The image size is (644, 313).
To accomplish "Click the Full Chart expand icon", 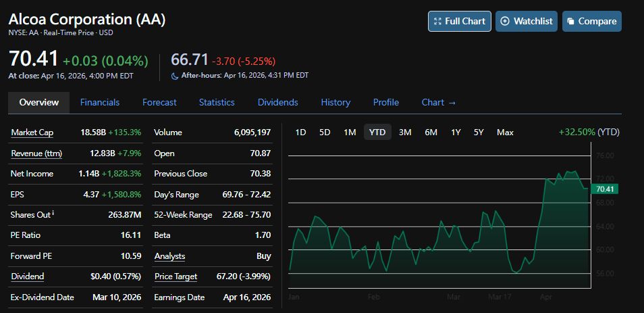I will click(x=437, y=22).
